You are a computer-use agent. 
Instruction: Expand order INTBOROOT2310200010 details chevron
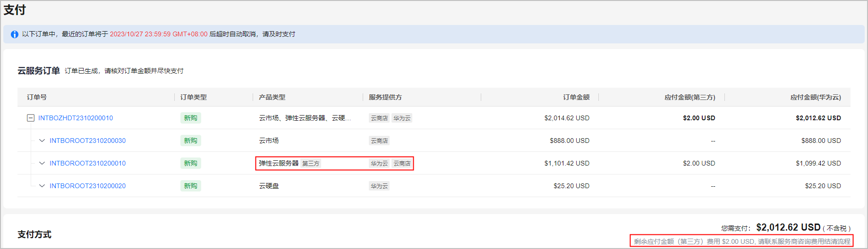(42, 163)
